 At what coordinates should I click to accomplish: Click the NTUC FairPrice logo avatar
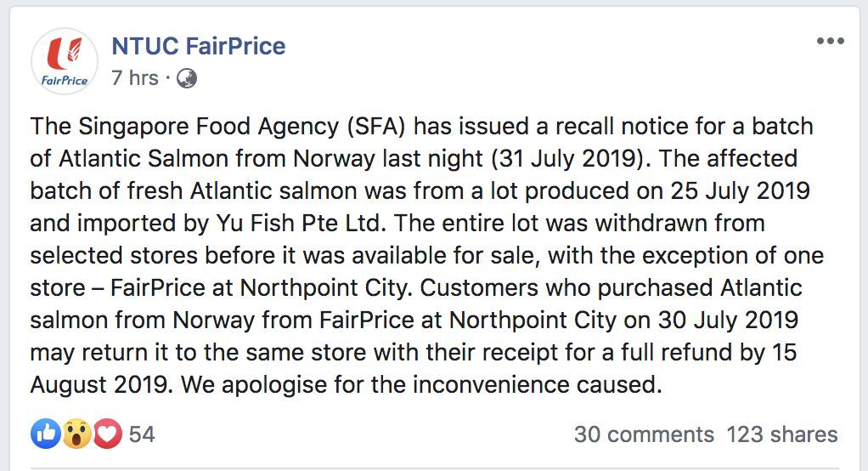(x=65, y=61)
